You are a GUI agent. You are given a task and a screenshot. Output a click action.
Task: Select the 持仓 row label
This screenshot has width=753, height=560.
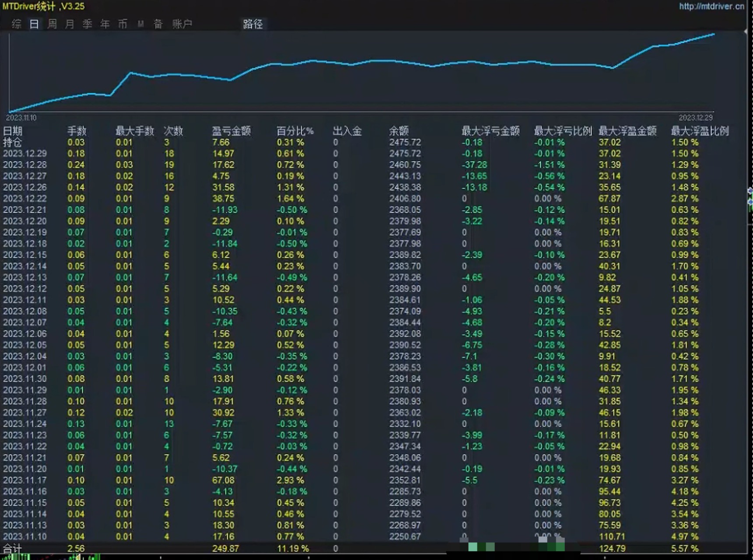[x=12, y=142]
